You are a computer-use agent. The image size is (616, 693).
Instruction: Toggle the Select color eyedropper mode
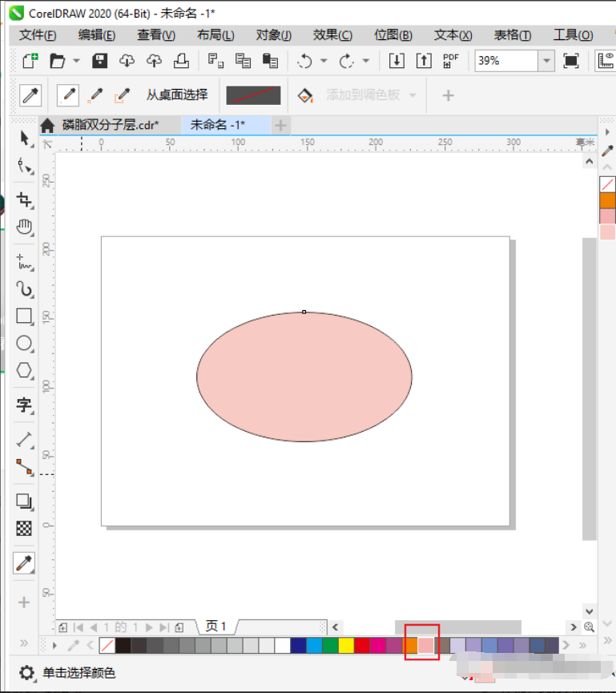30,95
